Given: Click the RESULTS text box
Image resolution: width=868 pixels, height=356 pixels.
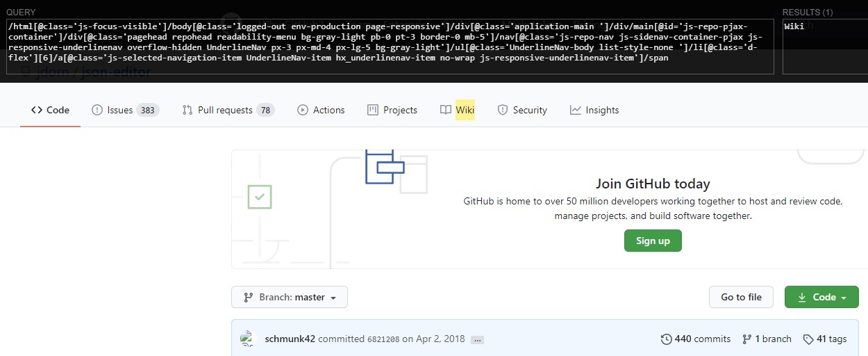Looking at the screenshot, I should point(825,47).
